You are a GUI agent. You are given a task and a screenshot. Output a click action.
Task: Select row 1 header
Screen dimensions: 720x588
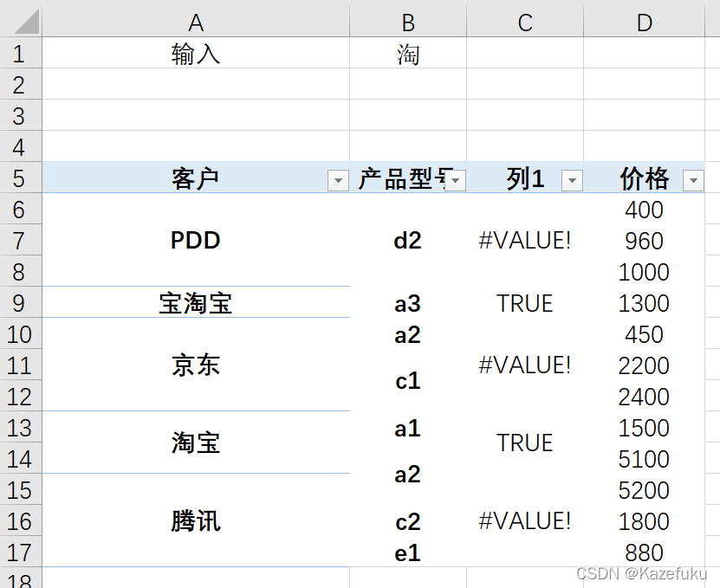tap(21, 53)
